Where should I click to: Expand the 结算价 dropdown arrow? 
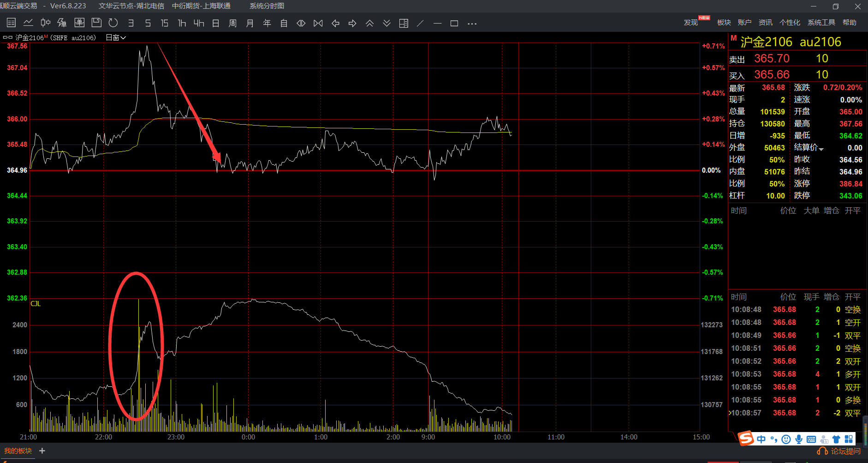pyautogui.click(x=821, y=149)
